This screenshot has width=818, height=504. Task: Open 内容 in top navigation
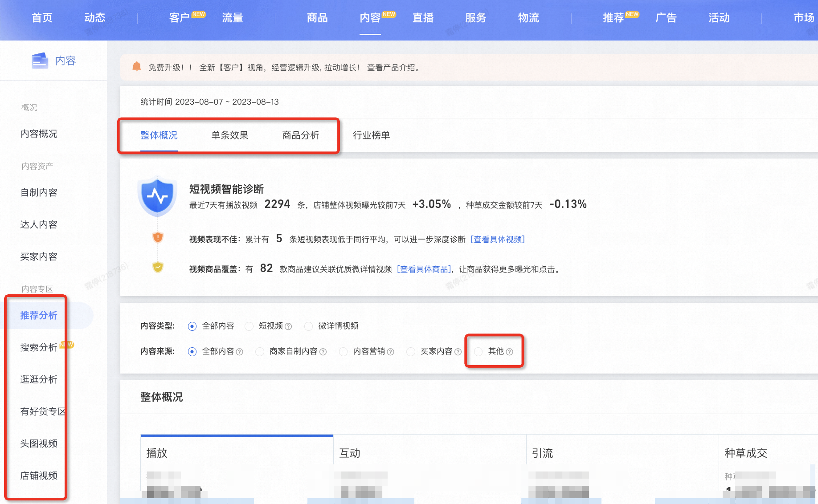(x=370, y=18)
